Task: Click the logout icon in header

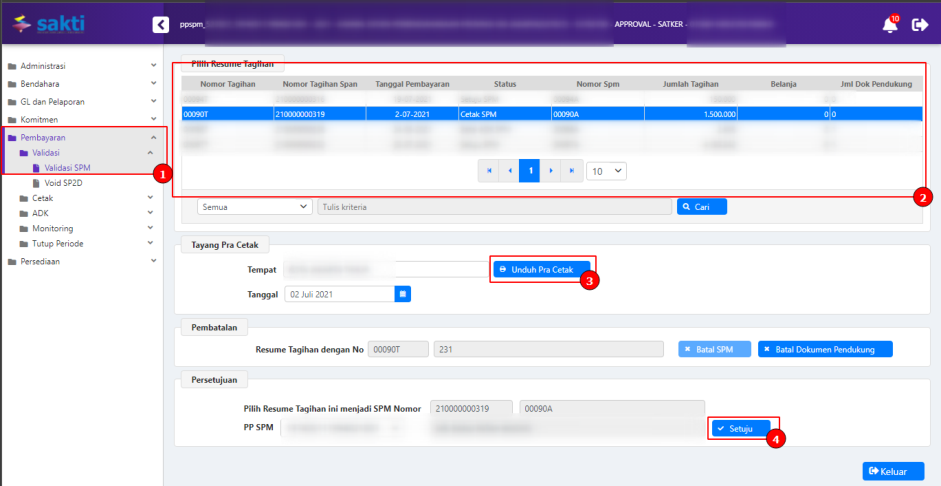Action: (x=920, y=25)
